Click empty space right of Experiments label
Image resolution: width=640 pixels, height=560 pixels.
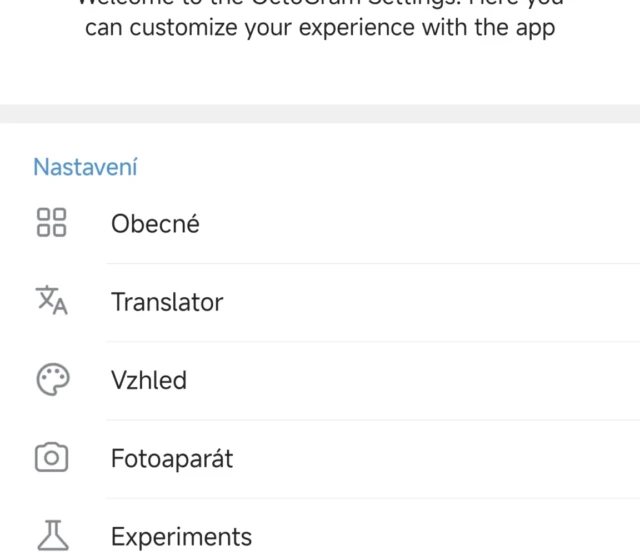(450, 537)
